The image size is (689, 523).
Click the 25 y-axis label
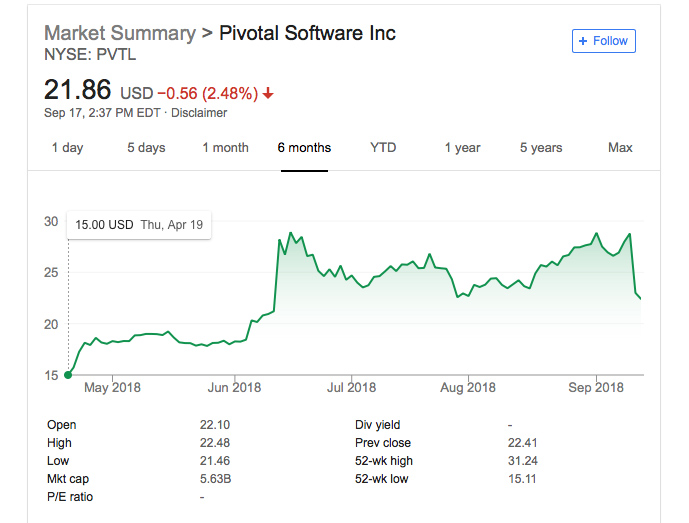51,273
